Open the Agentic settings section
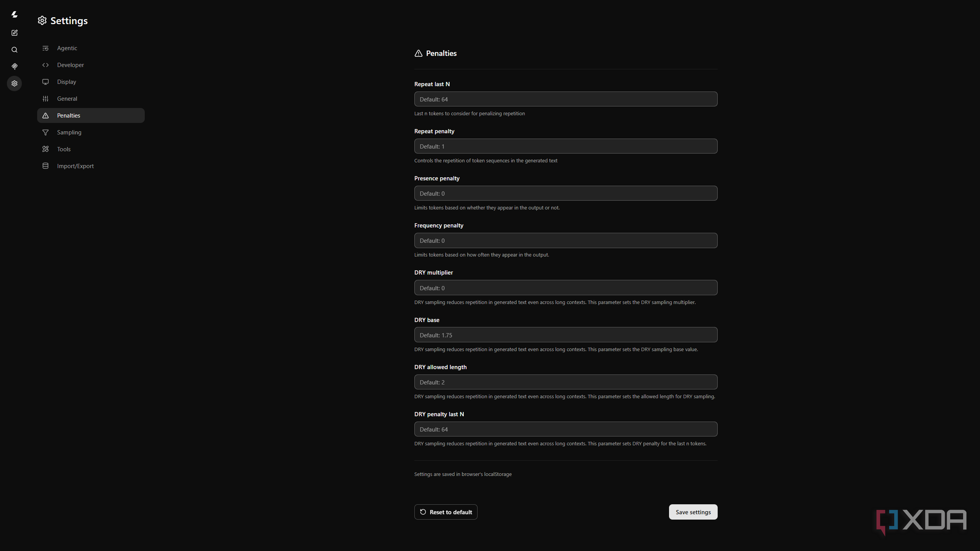Screen dimensions: 980x551 point(91,48)
